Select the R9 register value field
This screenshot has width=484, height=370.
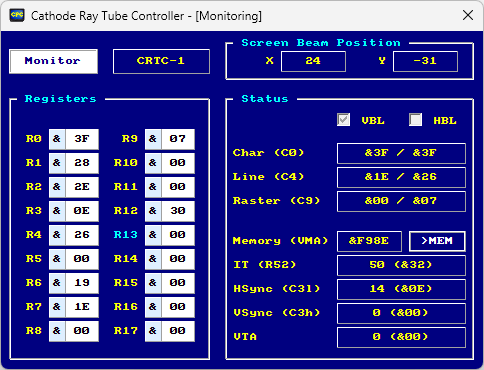click(178, 139)
